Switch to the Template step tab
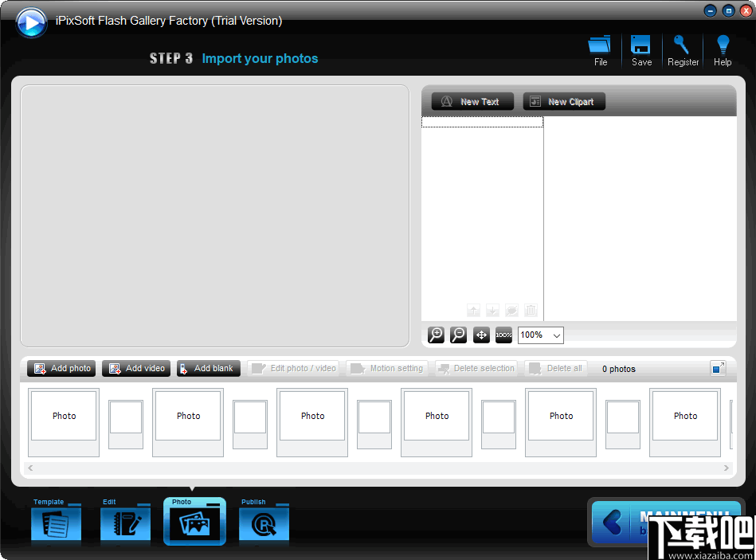The width and height of the screenshot is (756, 560). coord(56,521)
